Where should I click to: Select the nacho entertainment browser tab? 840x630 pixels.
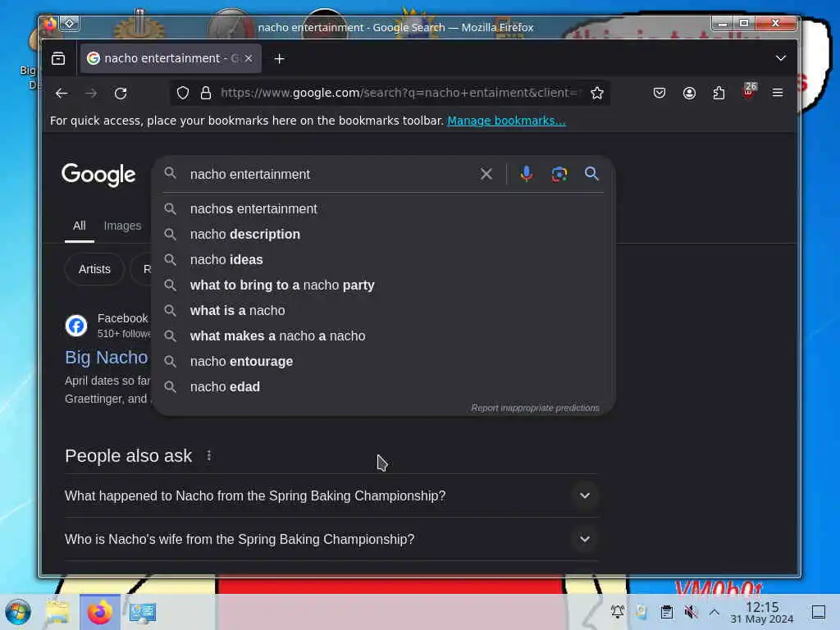(x=171, y=58)
